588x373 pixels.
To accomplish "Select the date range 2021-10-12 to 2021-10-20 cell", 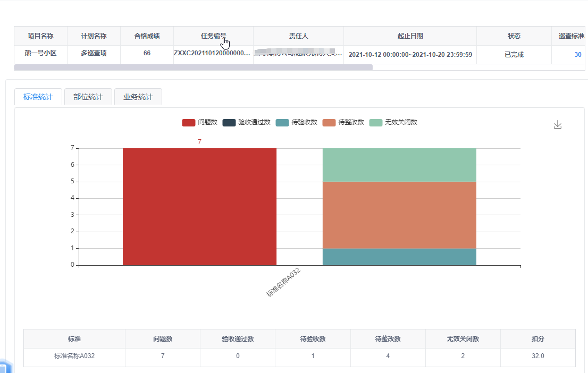I will pyautogui.click(x=410, y=55).
